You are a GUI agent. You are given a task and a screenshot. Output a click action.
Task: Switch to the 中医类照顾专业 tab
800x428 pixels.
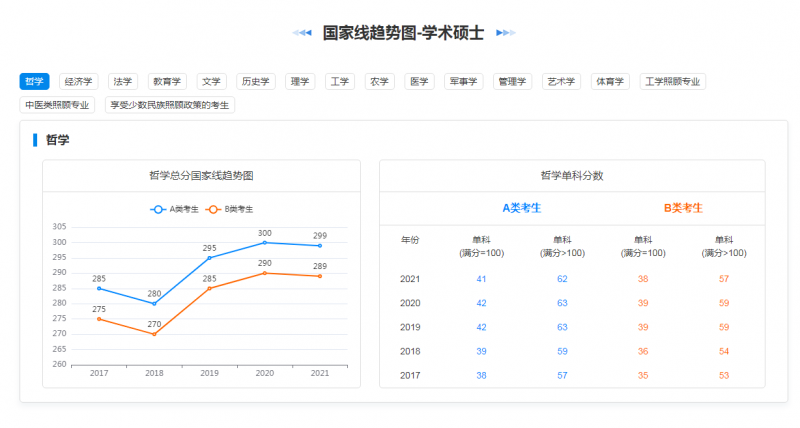click(57, 105)
